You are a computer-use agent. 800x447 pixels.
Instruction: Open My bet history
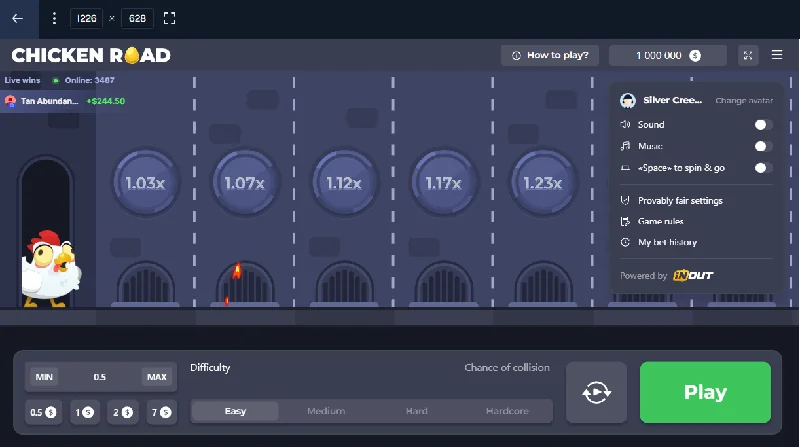pos(667,242)
